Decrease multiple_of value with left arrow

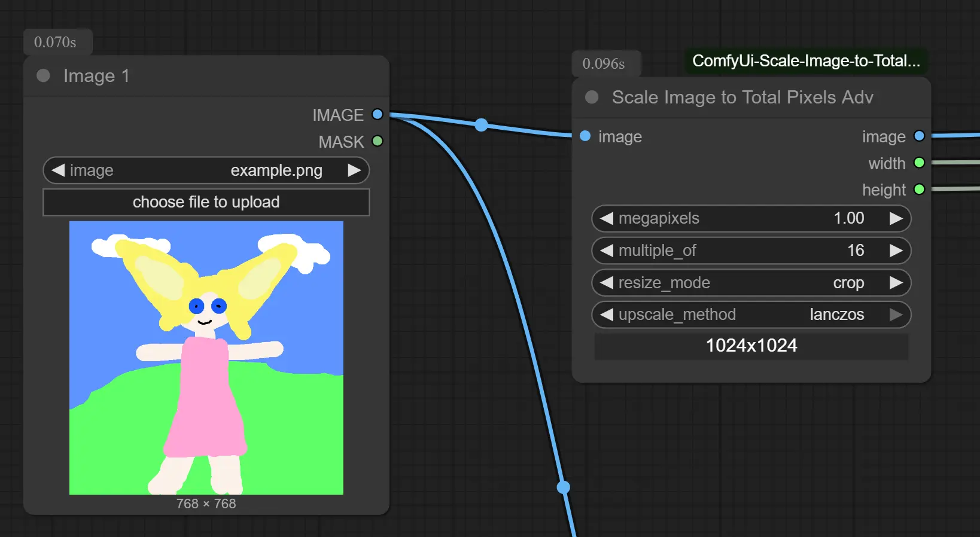point(607,251)
